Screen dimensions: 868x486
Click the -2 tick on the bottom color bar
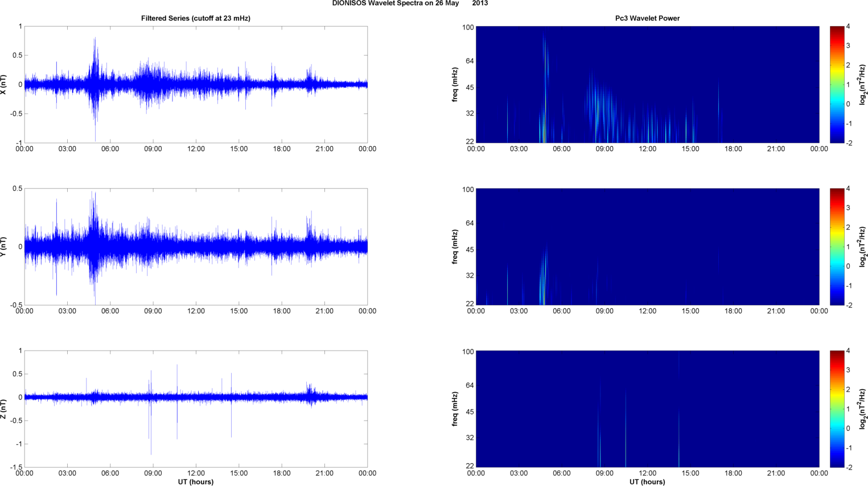(849, 468)
